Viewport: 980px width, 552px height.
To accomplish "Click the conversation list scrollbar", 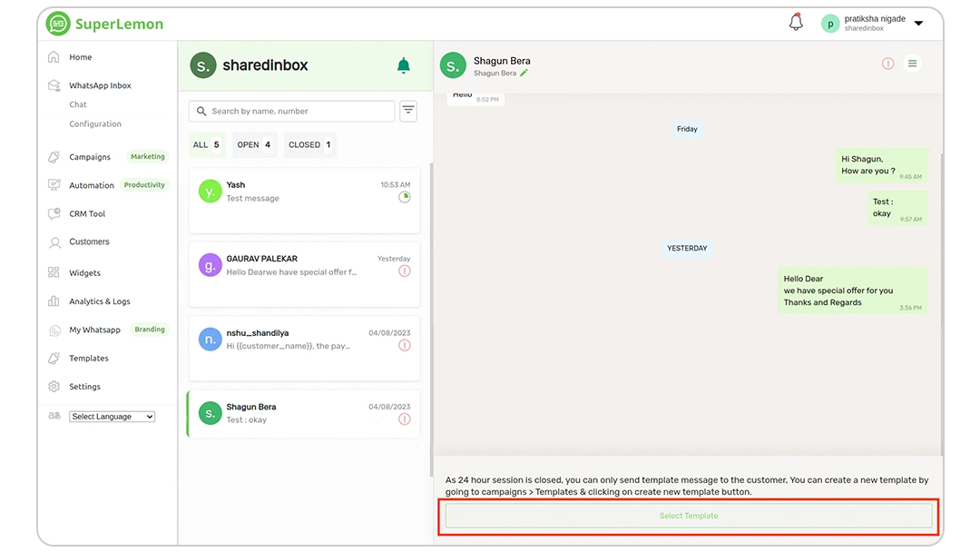I will tap(431, 319).
